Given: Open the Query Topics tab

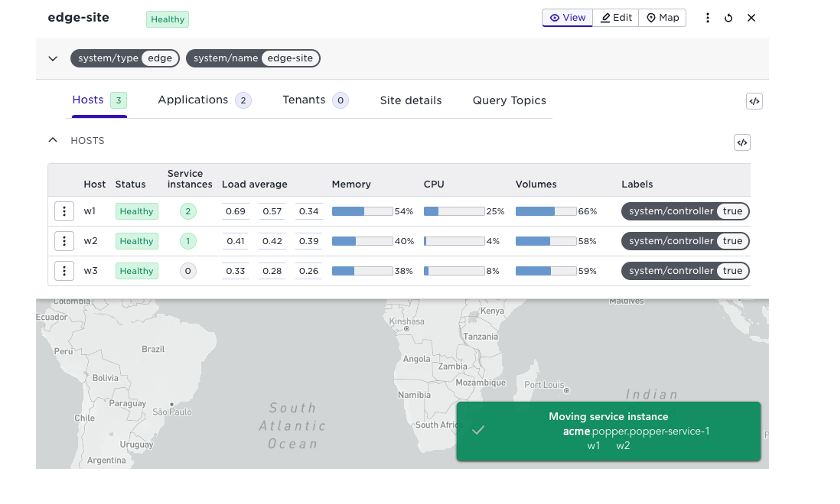Looking at the screenshot, I should point(509,100).
